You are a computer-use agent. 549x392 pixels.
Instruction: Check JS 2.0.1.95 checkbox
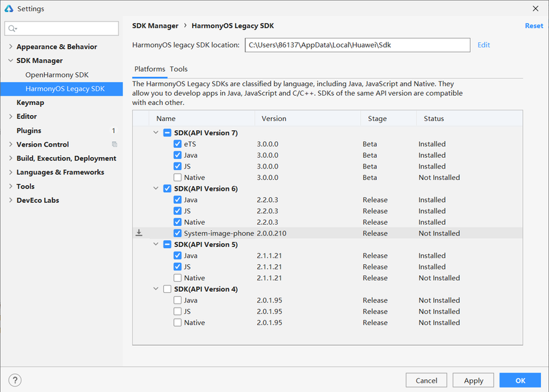tap(177, 312)
